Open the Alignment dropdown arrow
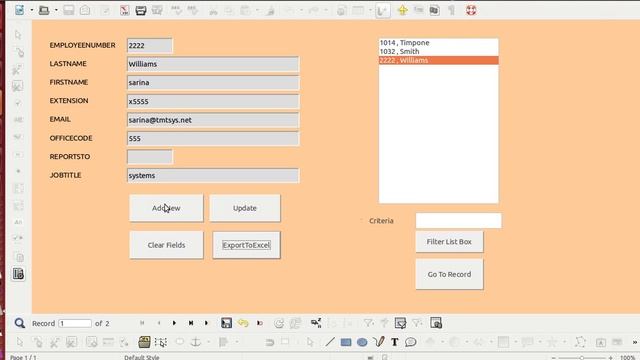 237,342
